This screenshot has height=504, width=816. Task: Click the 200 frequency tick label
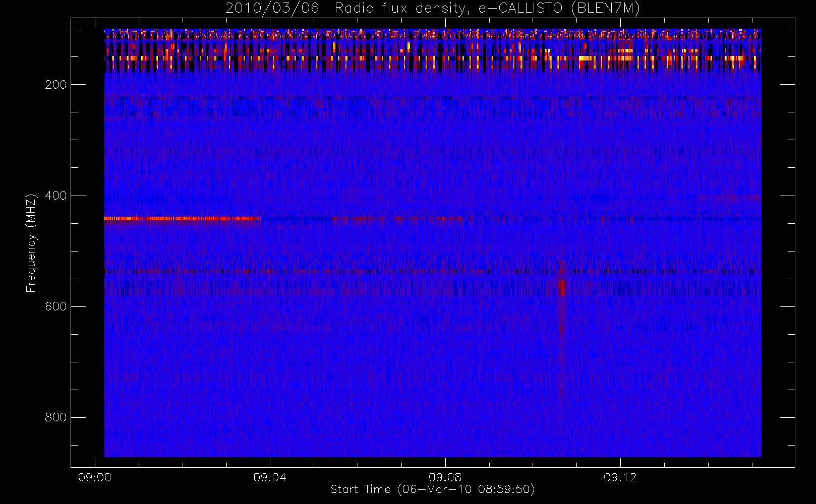click(x=56, y=85)
